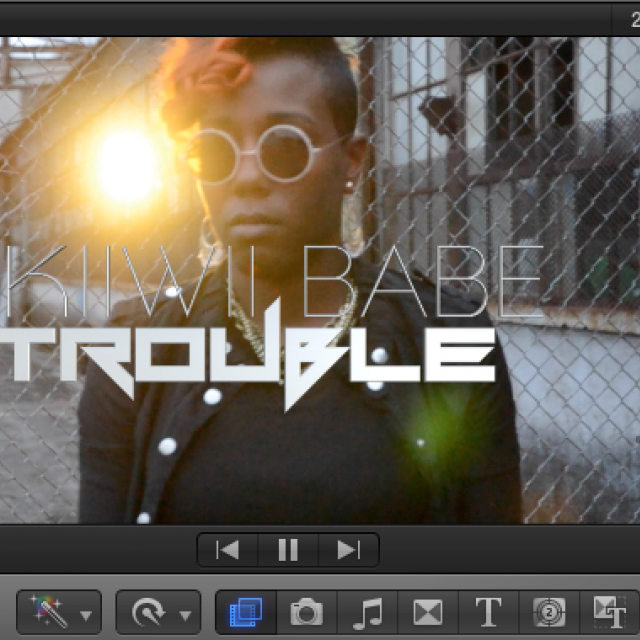This screenshot has height=640, width=640.
Task: Pause the video playback
Action: [x=288, y=550]
